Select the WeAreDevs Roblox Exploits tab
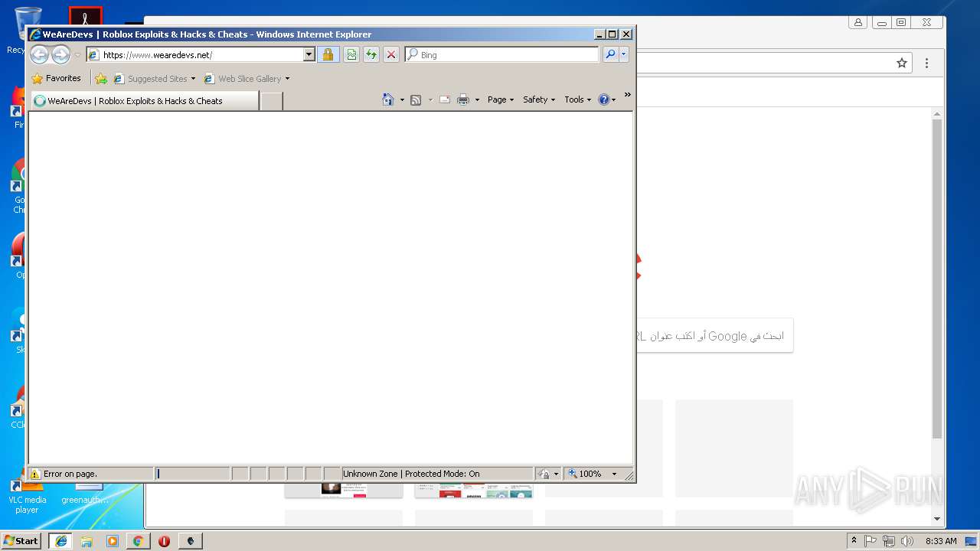 point(144,100)
